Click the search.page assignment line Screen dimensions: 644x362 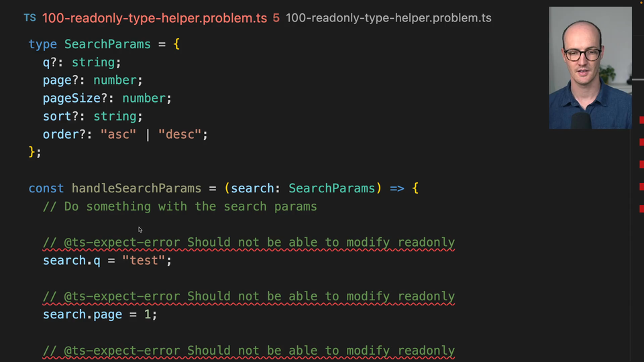pos(99,314)
